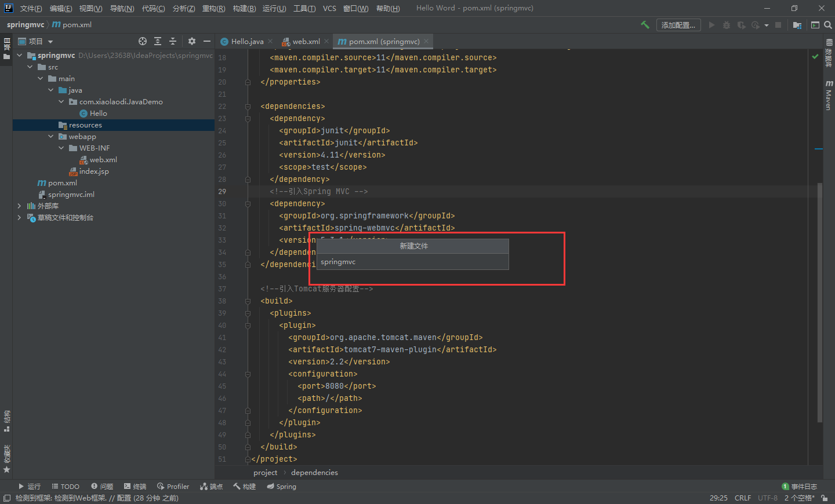
Task: Open the 文件(F) menu
Action: (30, 8)
